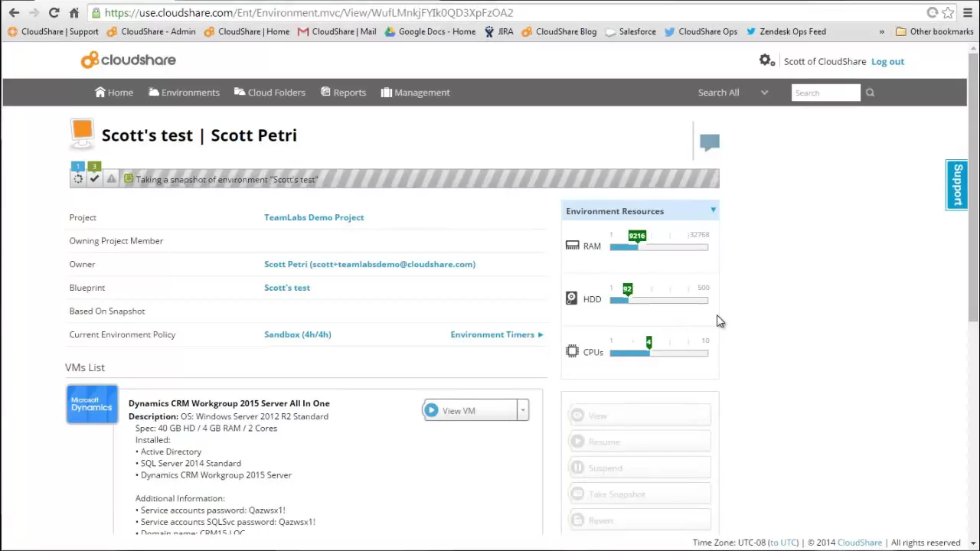Click the search magnifier icon
The height and width of the screenshot is (551, 980).
click(870, 93)
